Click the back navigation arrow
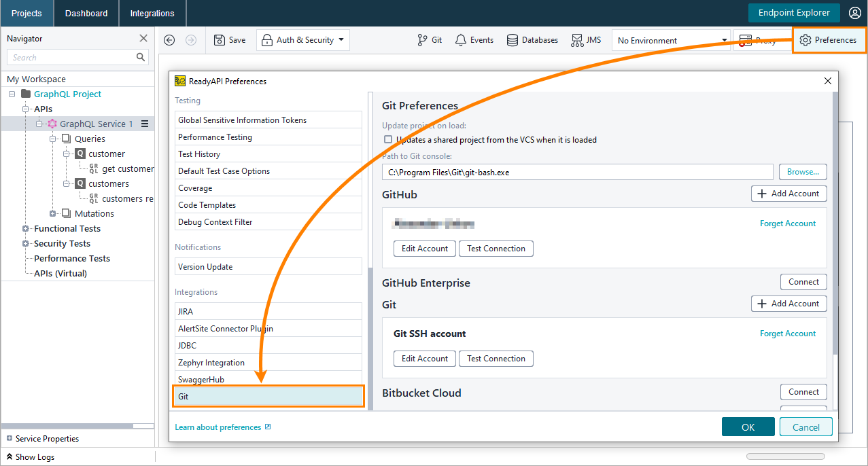Image resolution: width=868 pixels, height=466 pixels. [169, 39]
